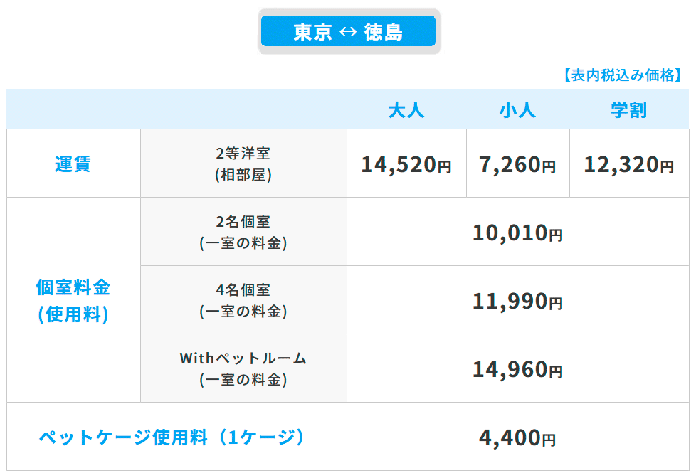Click the ペットケージ使用料（1ケージ） label
This screenshot has width=700, height=476.
click(x=171, y=437)
